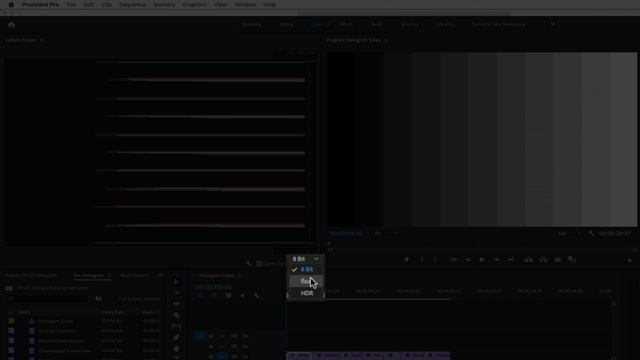
Task: Open the Program monitor wrench settings
Action: [x=591, y=233]
